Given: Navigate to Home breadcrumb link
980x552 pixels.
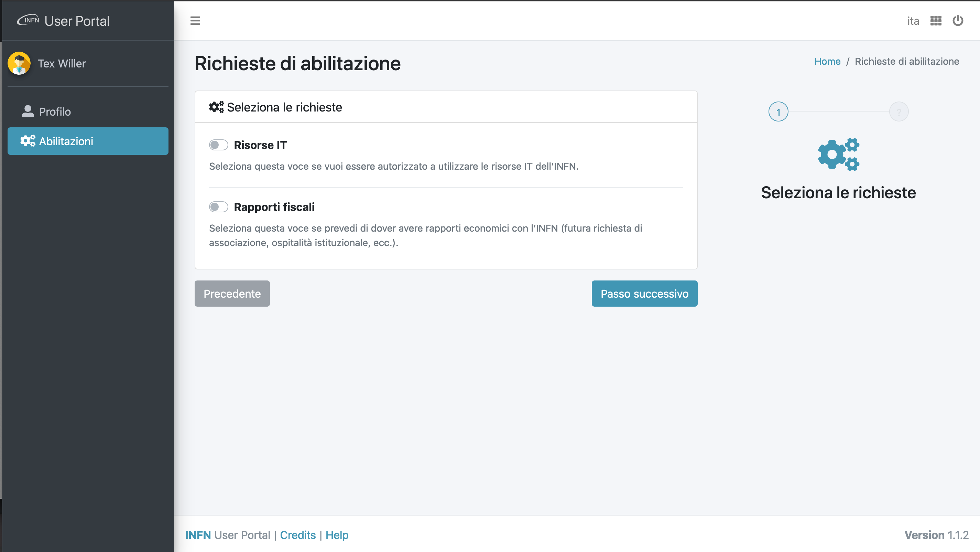Looking at the screenshot, I should 827,61.
